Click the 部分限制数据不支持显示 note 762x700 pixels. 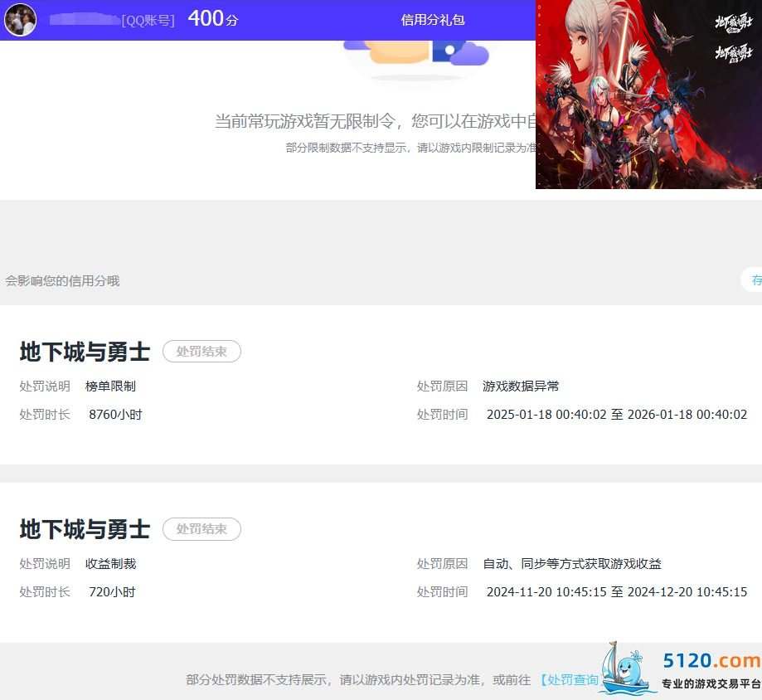point(410,148)
